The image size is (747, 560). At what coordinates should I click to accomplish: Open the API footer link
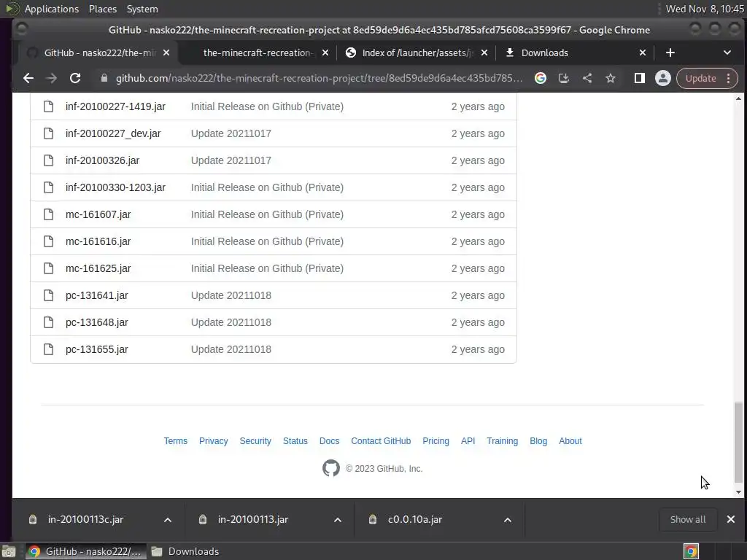468,441
